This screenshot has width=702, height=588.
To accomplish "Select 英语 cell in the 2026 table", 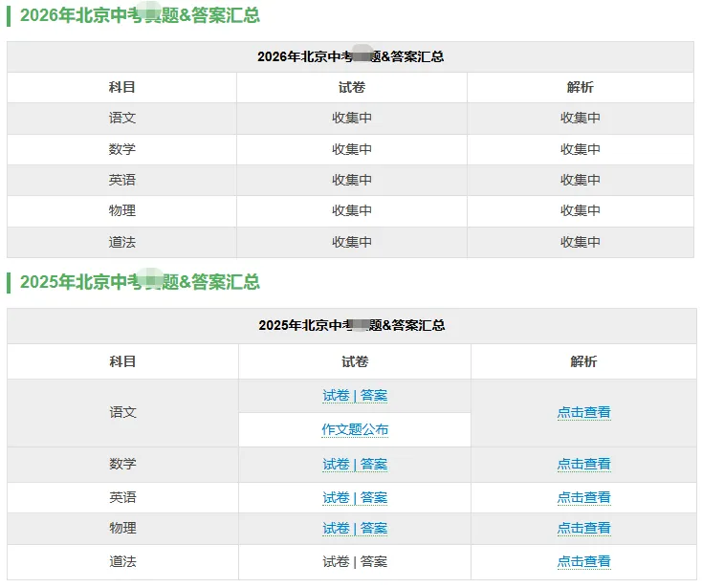I will [x=121, y=180].
